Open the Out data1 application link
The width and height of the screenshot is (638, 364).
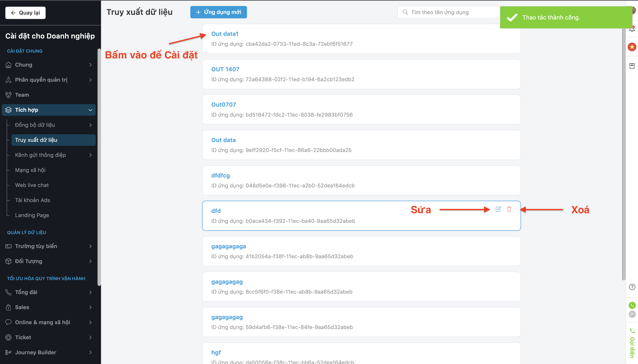click(x=224, y=34)
